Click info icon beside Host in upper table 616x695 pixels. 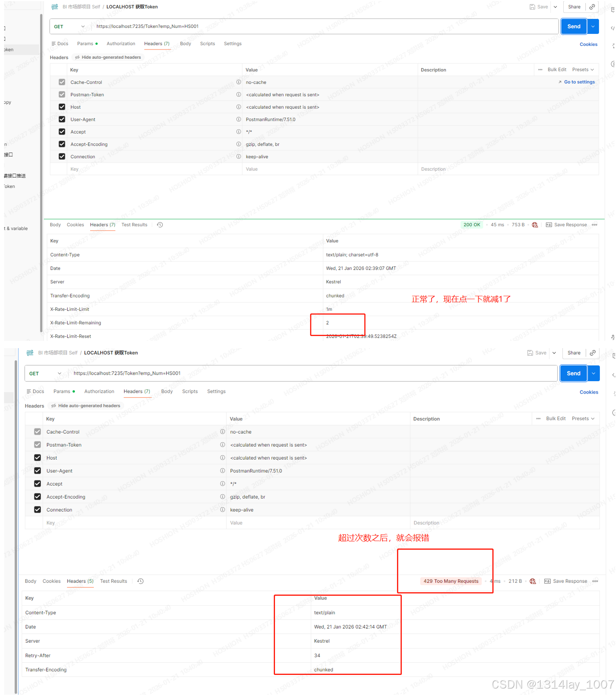pyautogui.click(x=238, y=107)
